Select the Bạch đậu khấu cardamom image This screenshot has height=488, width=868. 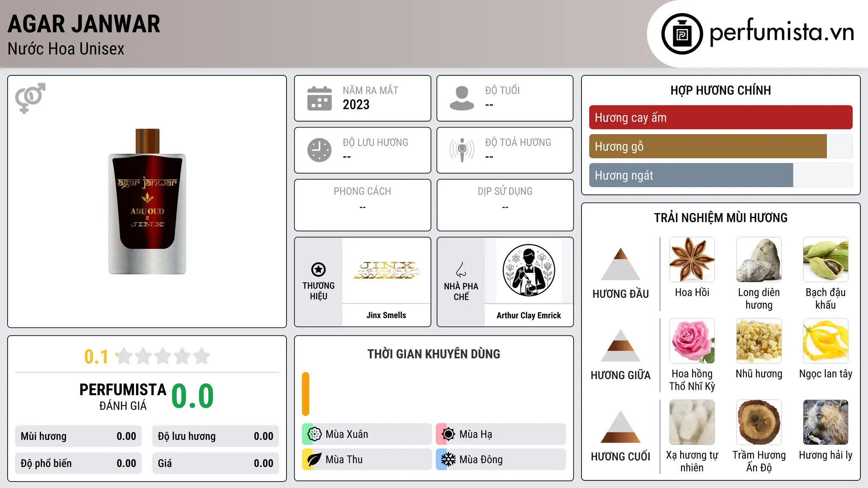pos(826,260)
